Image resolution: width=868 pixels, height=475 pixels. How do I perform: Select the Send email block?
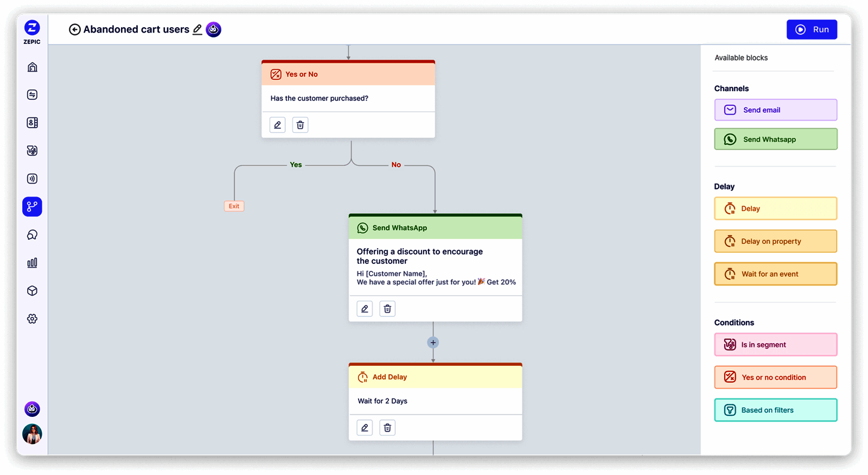775,110
